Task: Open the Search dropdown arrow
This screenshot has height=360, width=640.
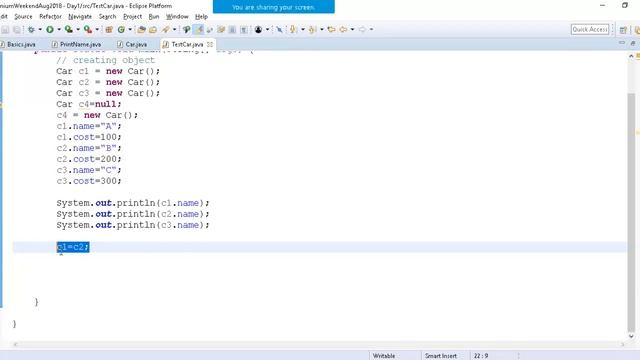Action: (174, 29)
